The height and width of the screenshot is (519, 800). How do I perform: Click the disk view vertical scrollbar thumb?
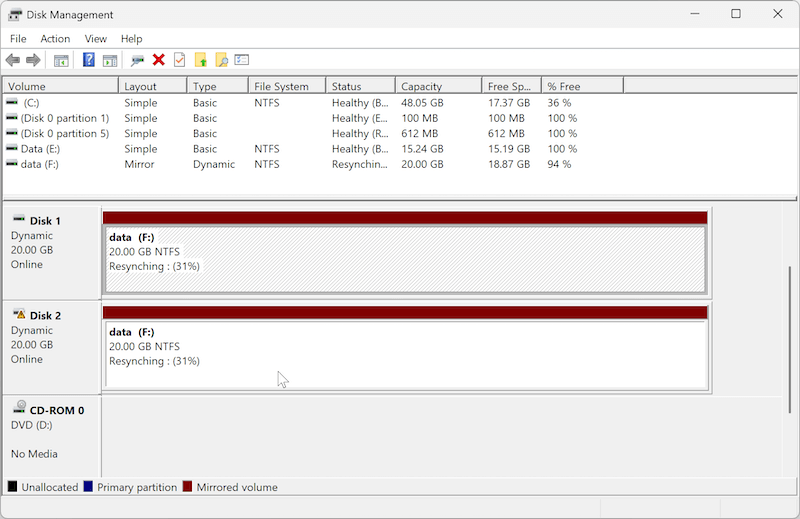pyautogui.click(x=790, y=339)
